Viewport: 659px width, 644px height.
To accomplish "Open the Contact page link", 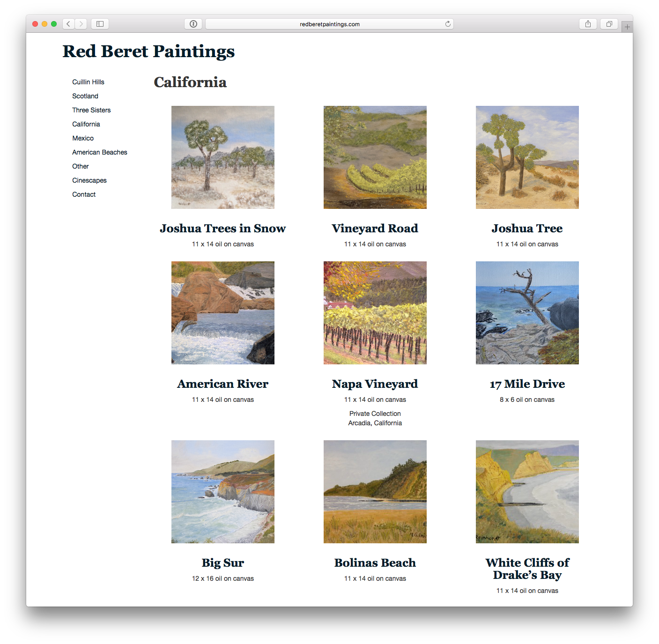I will click(x=84, y=194).
